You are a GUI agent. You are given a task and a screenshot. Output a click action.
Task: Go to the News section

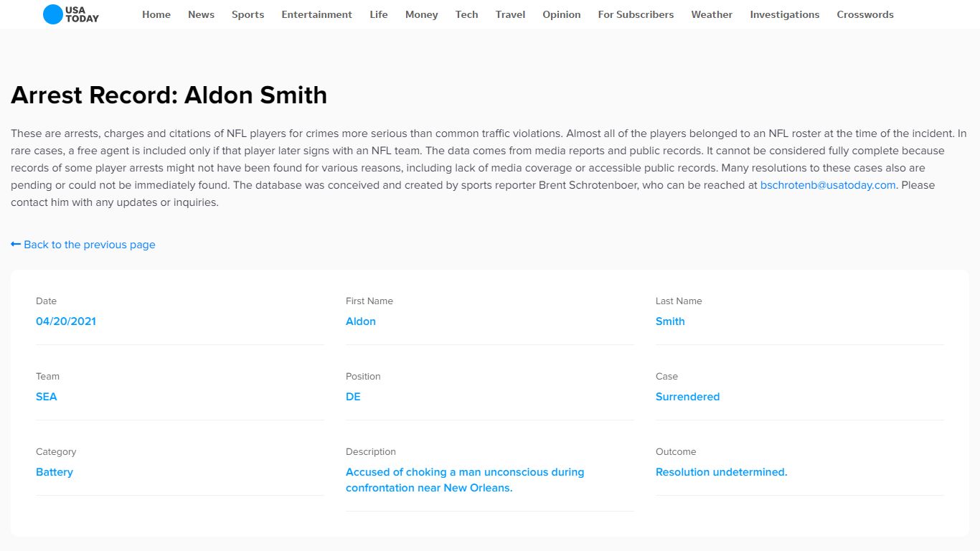click(x=201, y=14)
